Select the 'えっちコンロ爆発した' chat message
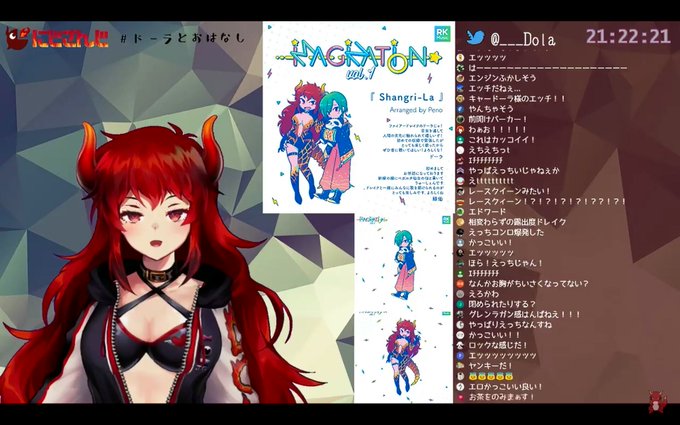This screenshot has height=425, width=680. (506, 232)
